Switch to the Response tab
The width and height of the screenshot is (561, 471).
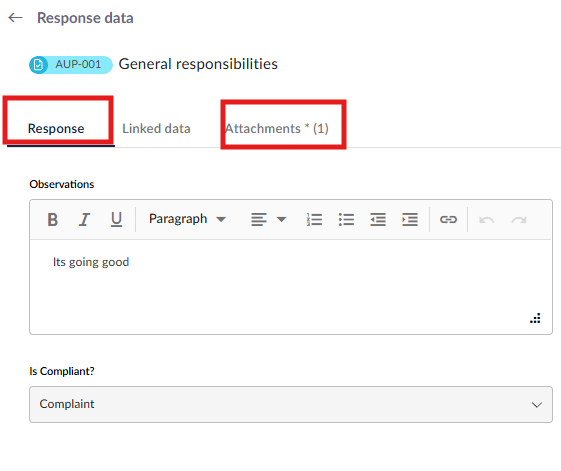click(56, 128)
